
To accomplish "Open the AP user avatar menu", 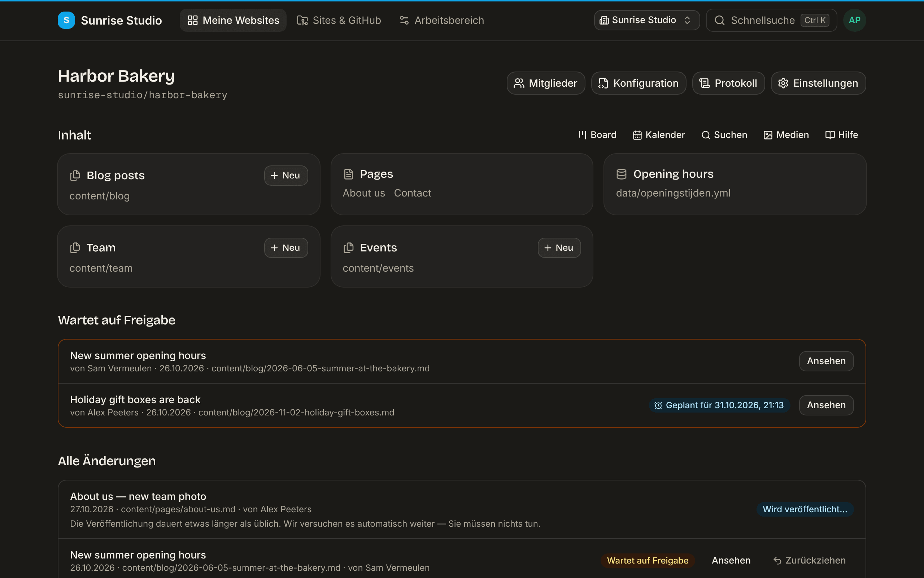I will tap(854, 20).
